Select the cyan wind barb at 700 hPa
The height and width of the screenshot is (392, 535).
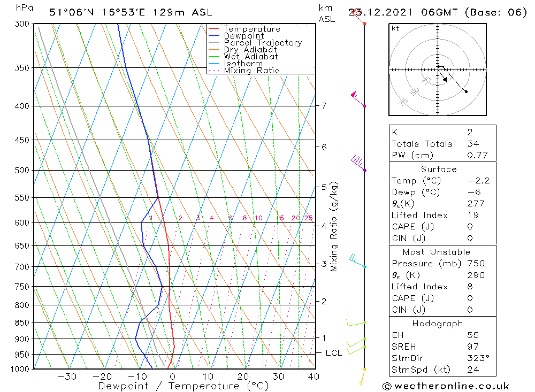(357, 261)
